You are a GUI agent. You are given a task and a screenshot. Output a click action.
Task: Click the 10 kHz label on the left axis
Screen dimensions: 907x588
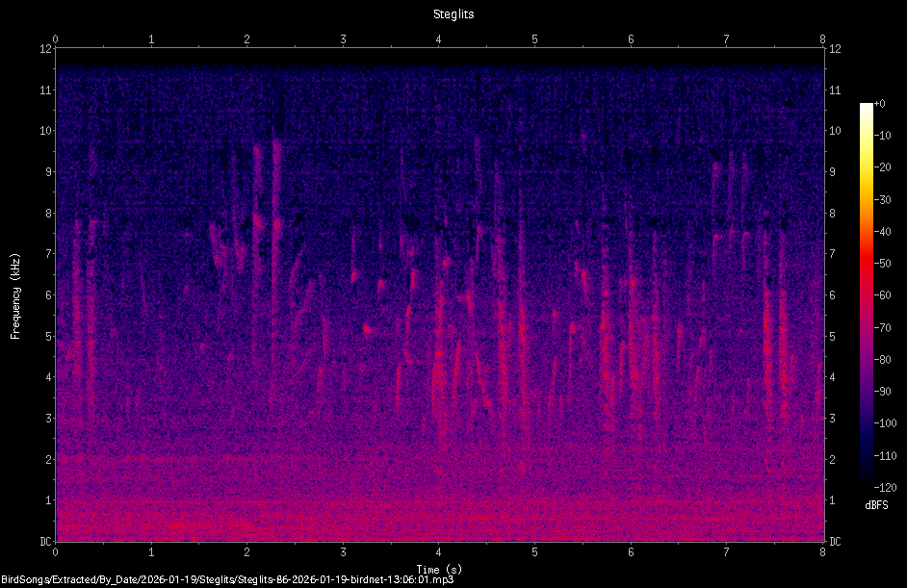[x=45, y=131]
